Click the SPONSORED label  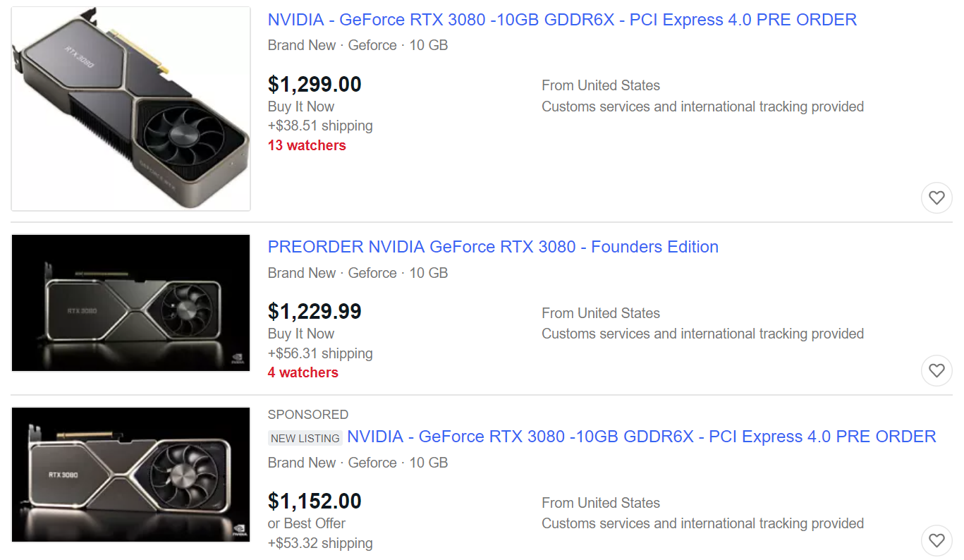click(x=308, y=415)
